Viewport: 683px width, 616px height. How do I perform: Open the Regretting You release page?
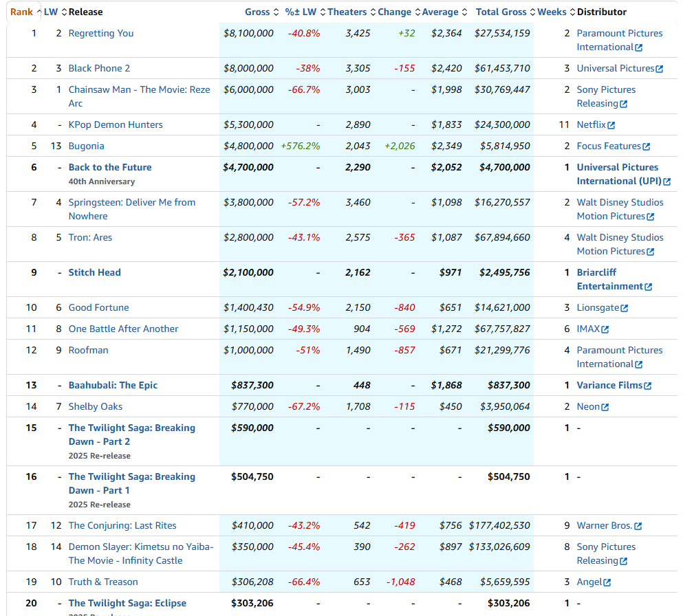101,33
